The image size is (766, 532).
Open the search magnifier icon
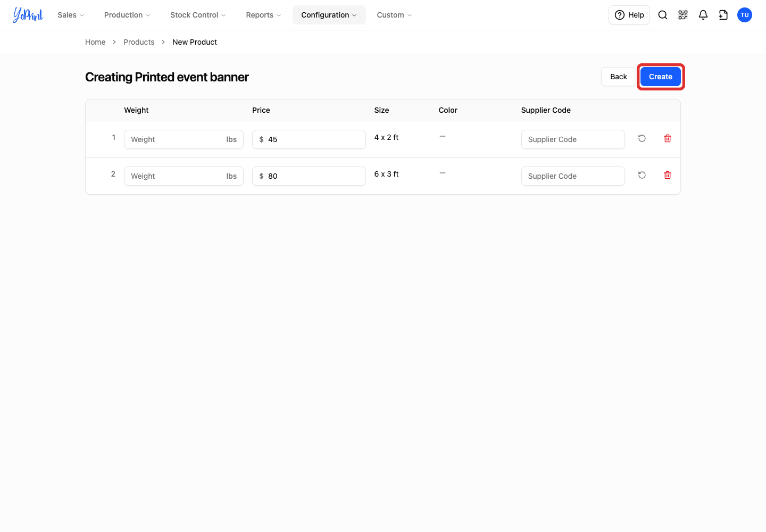[663, 15]
